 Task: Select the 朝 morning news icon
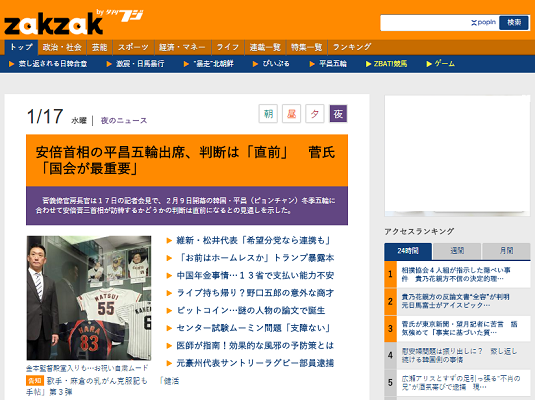268,114
